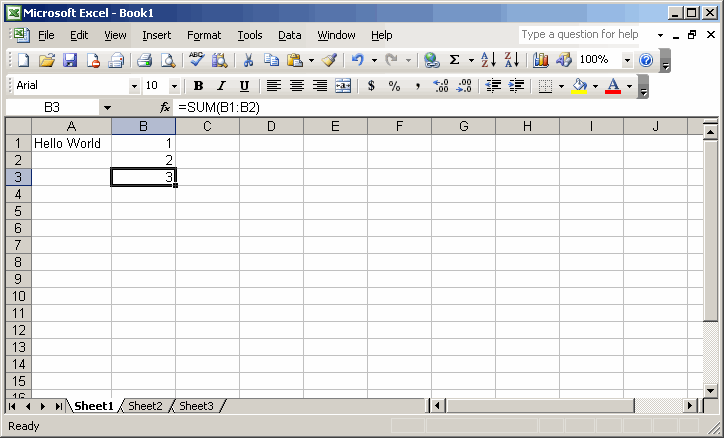Image resolution: width=724 pixels, height=438 pixels.
Task: Open the Data menu
Action: click(x=290, y=35)
